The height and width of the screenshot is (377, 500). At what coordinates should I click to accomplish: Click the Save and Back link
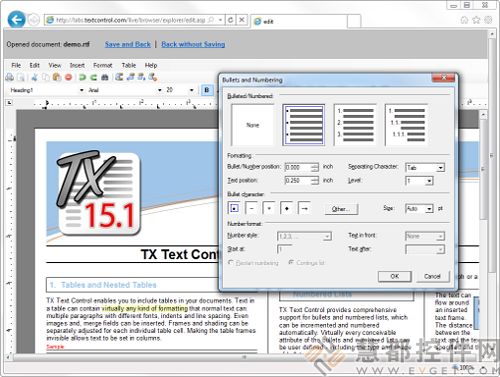128,44
